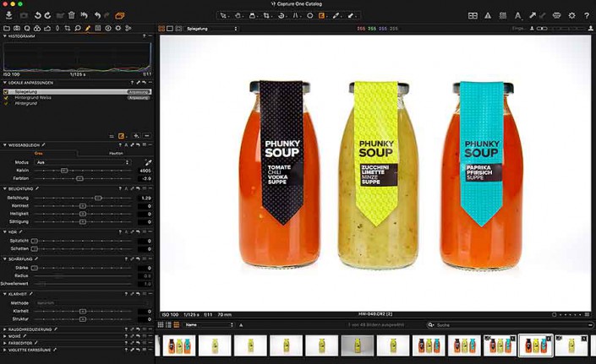Click the grid overlay icon
The width and height of the screenshot is (596, 364).
coord(503,15)
